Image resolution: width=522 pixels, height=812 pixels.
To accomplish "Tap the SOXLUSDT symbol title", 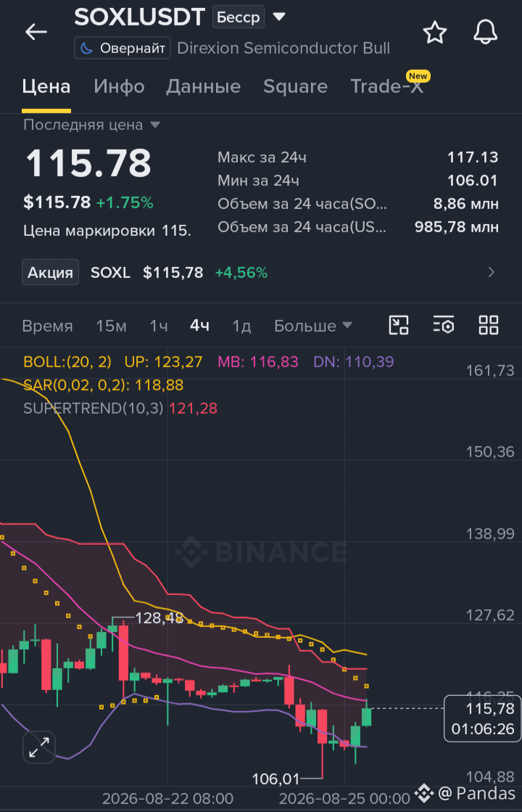I will click(x=140, y=17).
